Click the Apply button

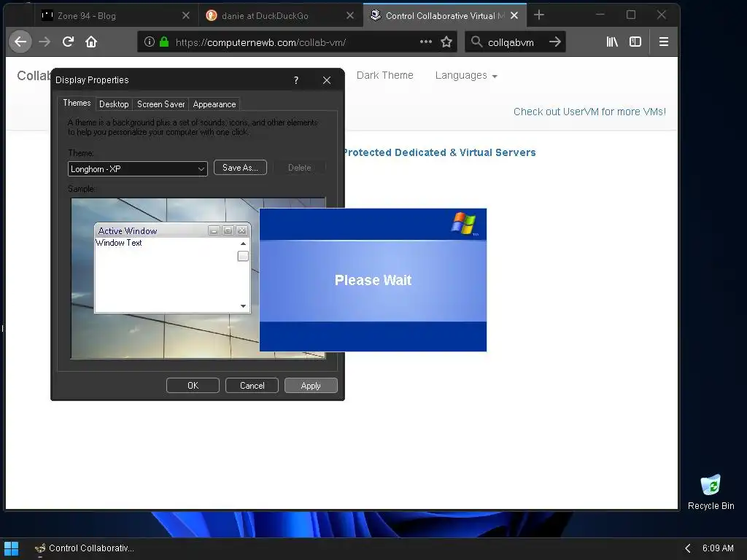[311, 386]
